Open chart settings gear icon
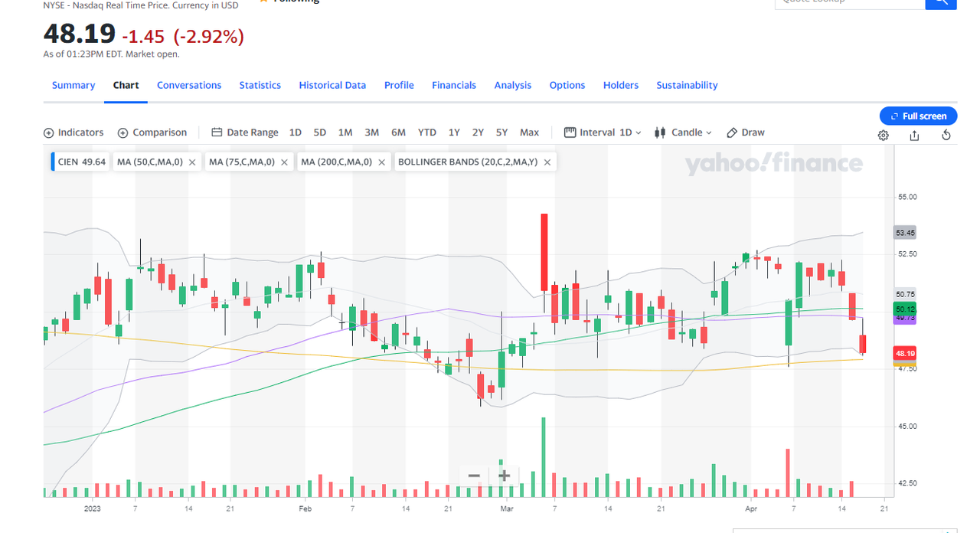This screenshot has width=980, height=533. [x=883, y=135]
